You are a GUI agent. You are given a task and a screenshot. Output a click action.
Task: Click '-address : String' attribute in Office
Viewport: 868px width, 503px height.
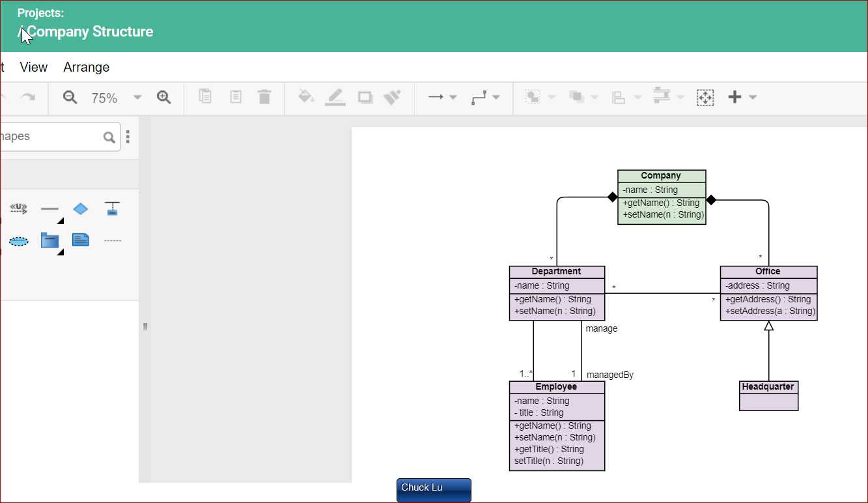[757, 285]
